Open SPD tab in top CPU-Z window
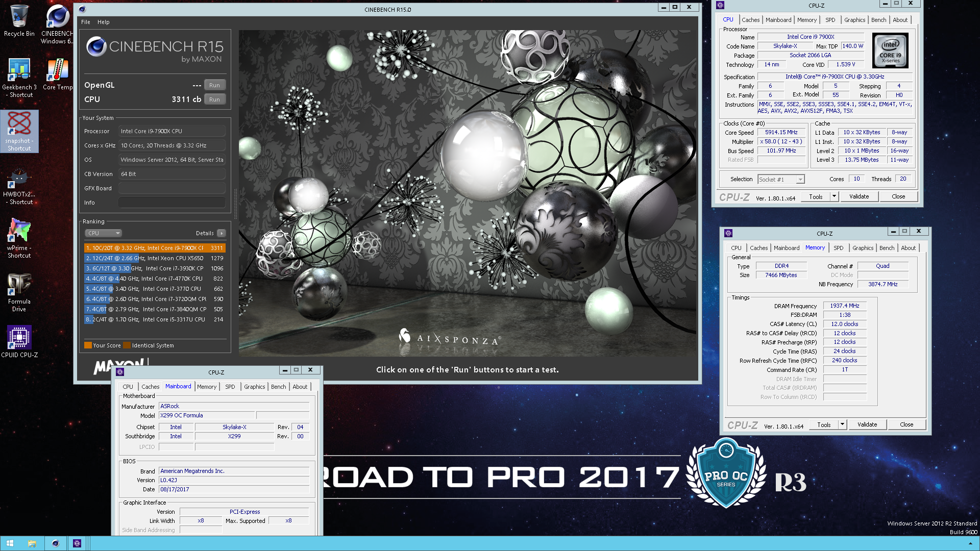The height and width of the screenshot is (551, 980). pos(830,20)
